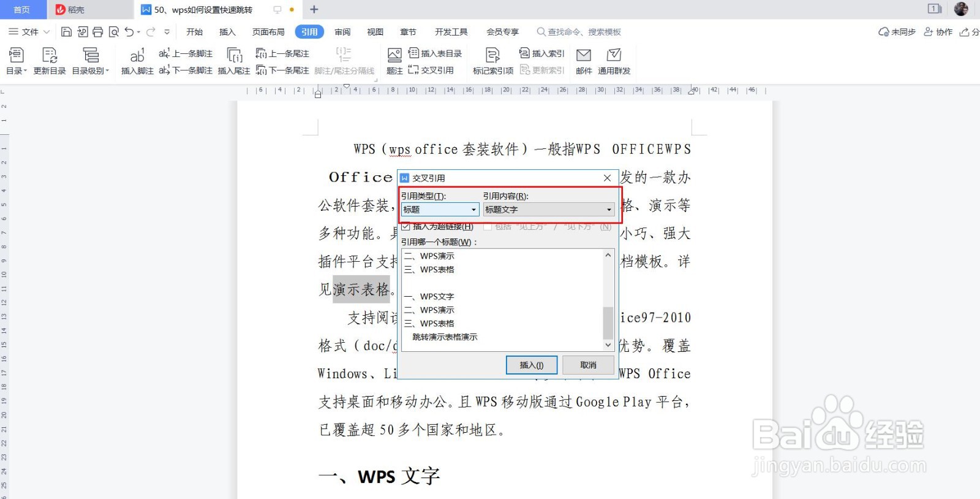Add a new document tab with plus
This screenshot has height=499, width=980.
[314, 9]
